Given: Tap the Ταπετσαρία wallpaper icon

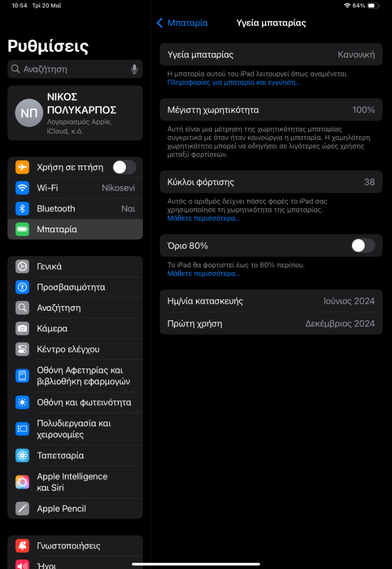Looking at the screenshot, I should coord(22,455).
